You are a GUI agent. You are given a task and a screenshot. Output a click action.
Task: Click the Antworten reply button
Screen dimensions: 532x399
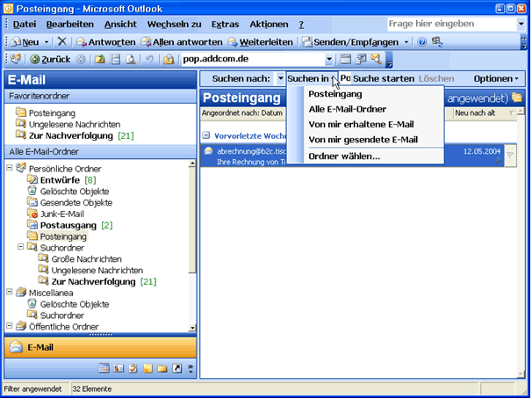106,42
